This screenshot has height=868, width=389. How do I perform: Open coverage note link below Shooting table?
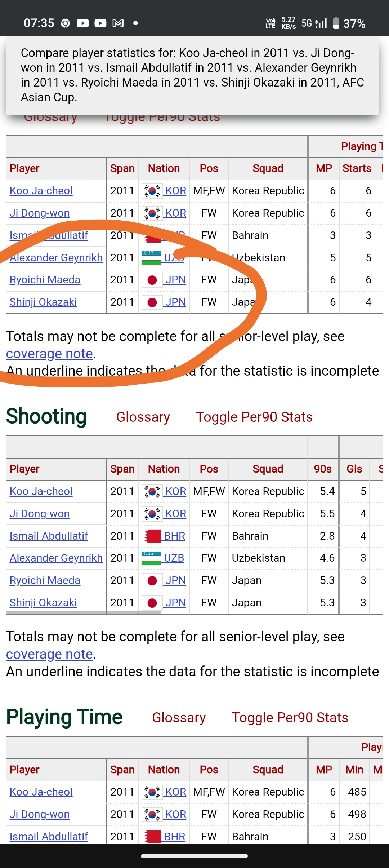coord(50,654)
